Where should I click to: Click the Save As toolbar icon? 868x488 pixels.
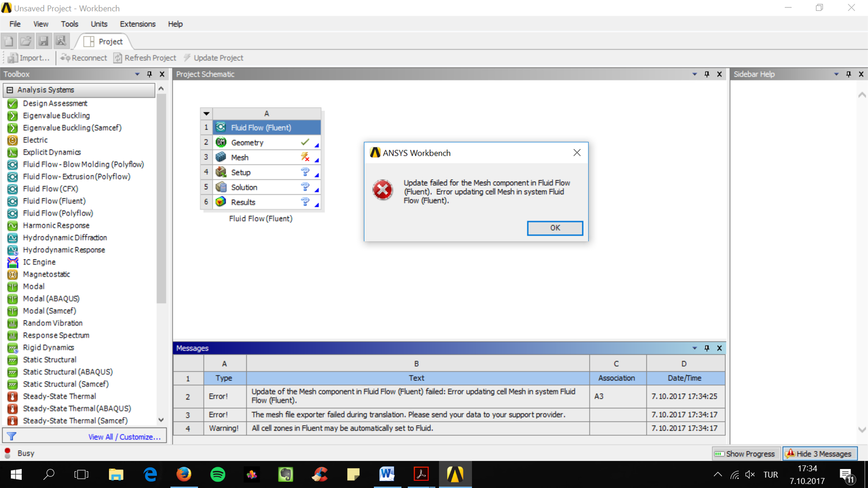coord(61,41)
